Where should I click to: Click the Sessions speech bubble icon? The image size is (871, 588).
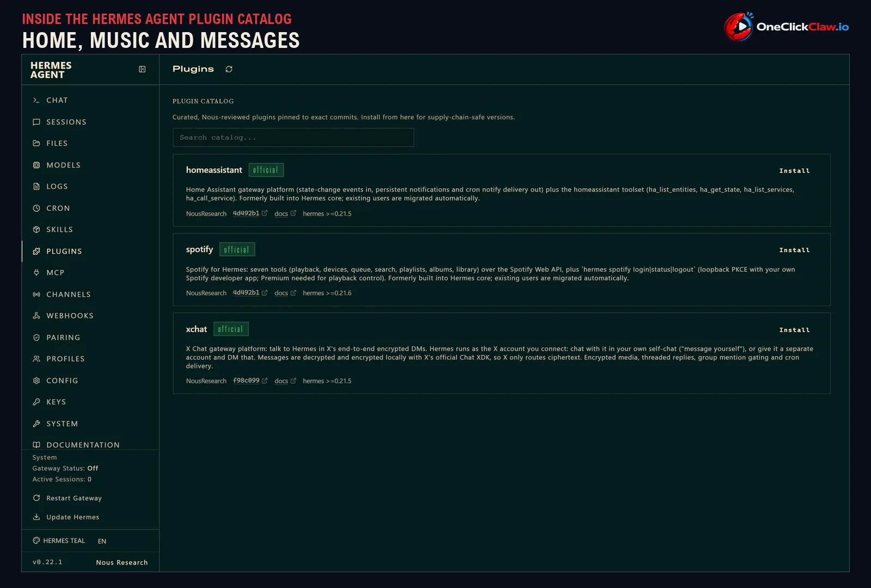36,122
